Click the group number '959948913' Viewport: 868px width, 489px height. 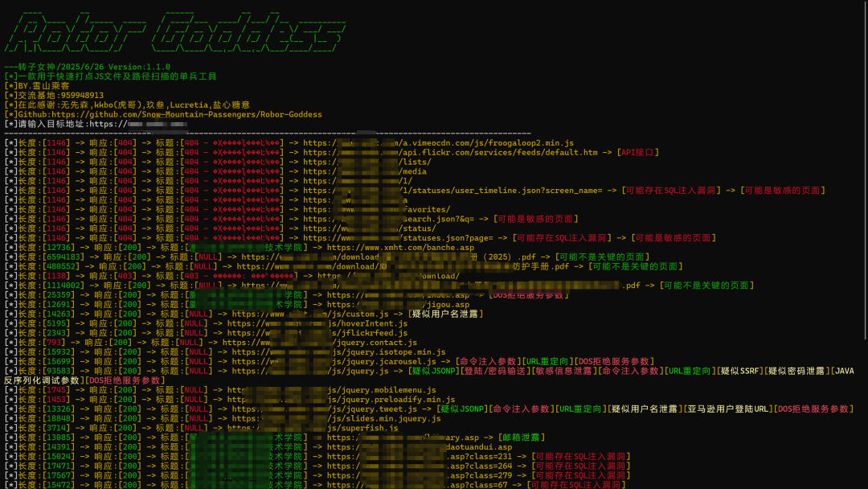pyautogui.click(x=83, y=95)
